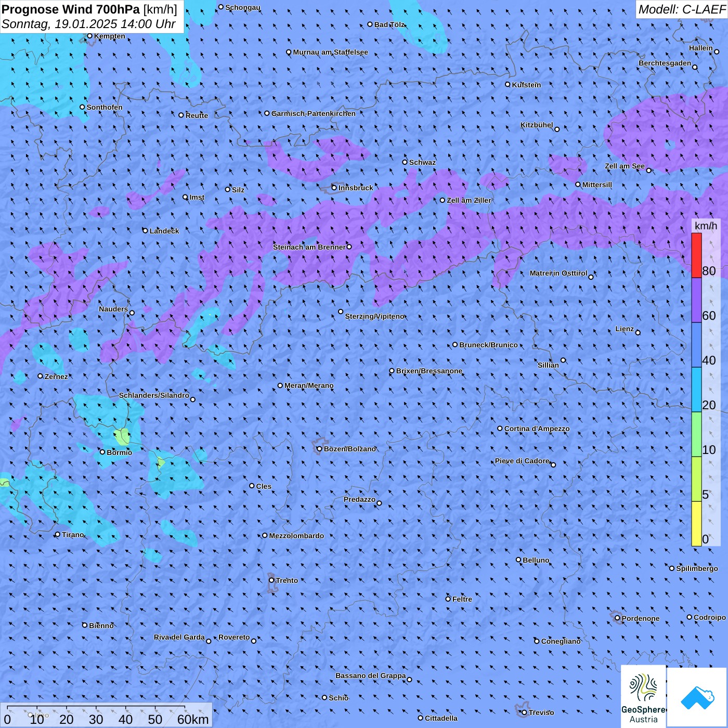Screen dimensions: 728x728
Task: Click the Bassano del Grappa label
Action: click(370, 675)
